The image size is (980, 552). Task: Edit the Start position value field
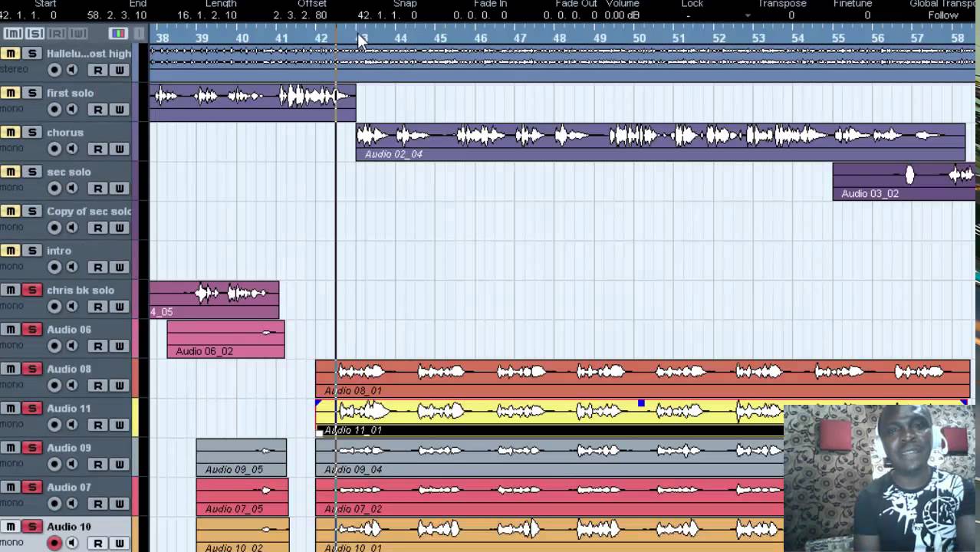coord(28,15)
